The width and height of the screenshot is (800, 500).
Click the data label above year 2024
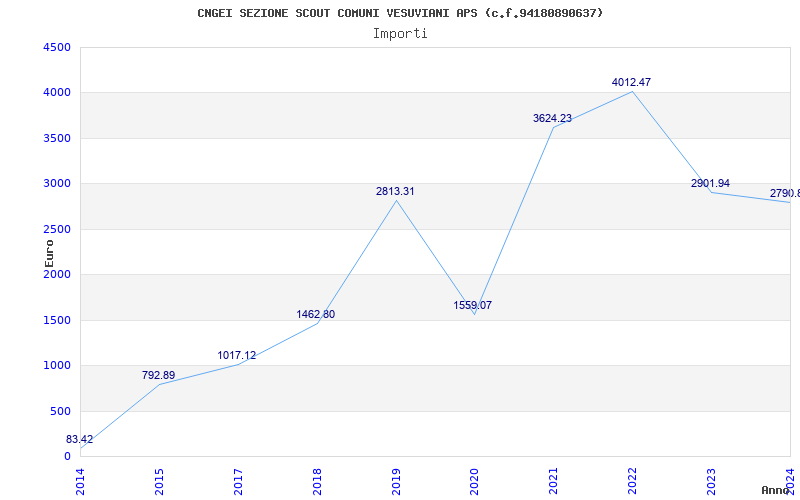(785, 193)
